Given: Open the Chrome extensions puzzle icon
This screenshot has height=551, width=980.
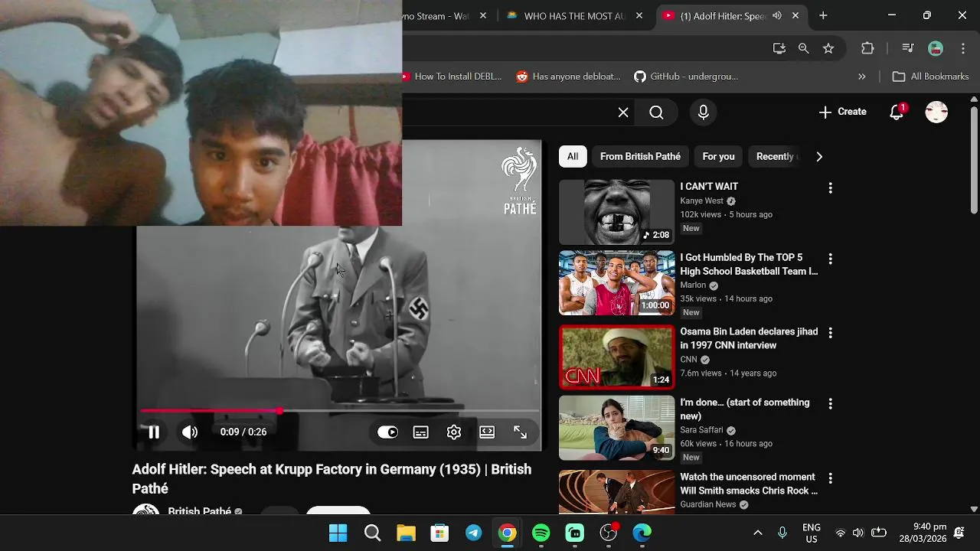Looking at the screenshot, I should tap(867, 48).
